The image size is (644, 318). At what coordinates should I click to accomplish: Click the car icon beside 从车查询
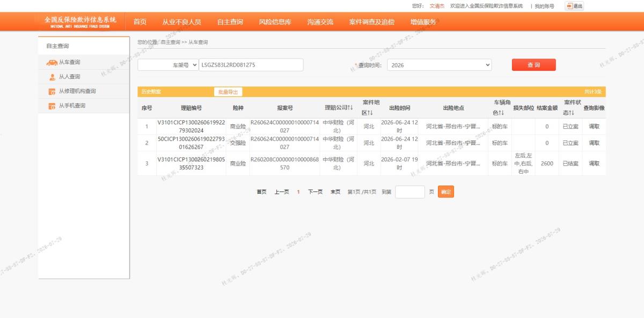[52, 63]
